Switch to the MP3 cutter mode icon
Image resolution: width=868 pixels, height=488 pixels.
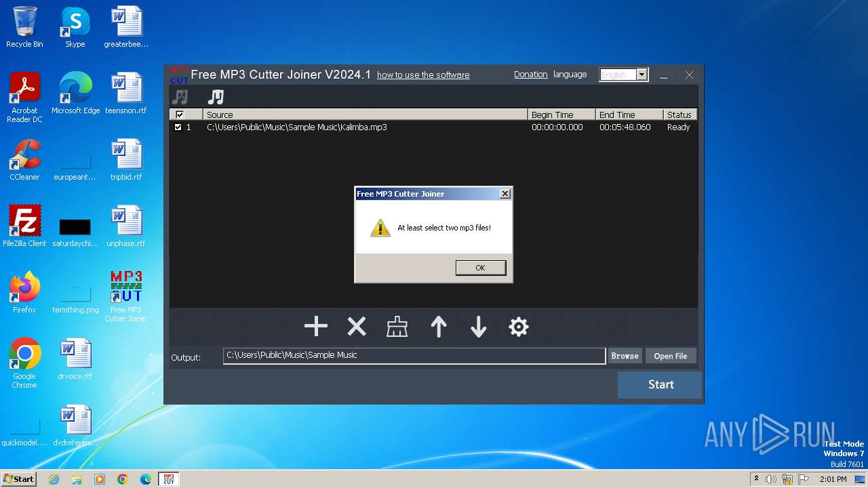point(180,97)
